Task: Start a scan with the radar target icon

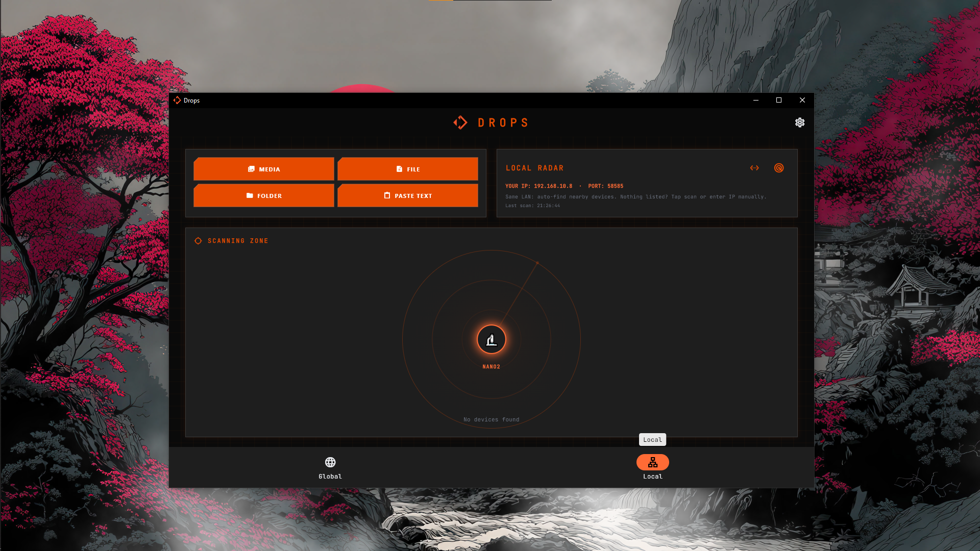Action: (779, 168)
